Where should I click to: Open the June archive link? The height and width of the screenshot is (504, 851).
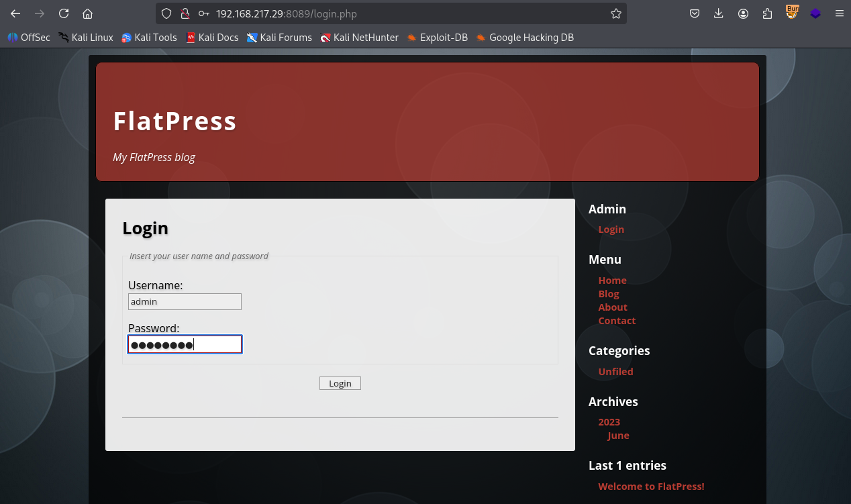pos(618,436)
